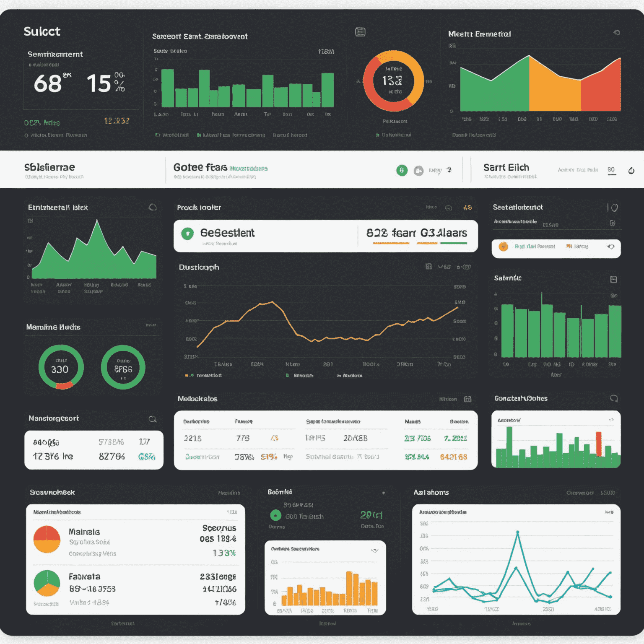Click the grey circle icon next to Rqey

pyautogui.click(x=418, y=171)
